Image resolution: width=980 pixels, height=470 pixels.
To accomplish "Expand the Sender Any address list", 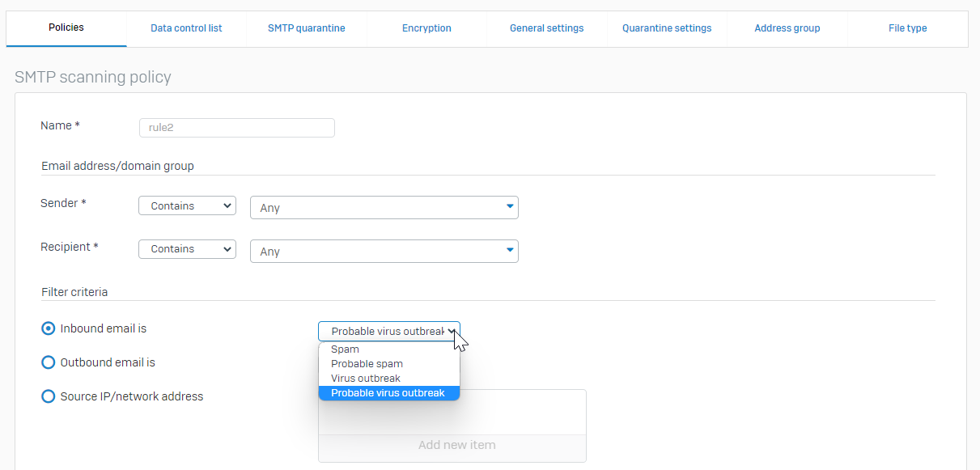I will pos(384,208).
